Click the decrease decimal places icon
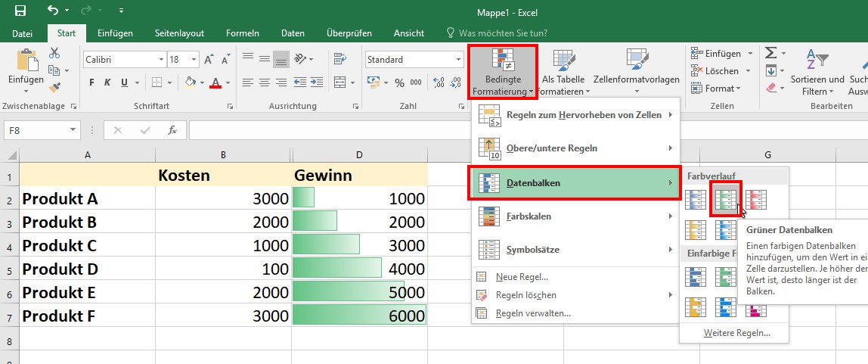This screenshot has width=868, height=364. coord(456,82)
